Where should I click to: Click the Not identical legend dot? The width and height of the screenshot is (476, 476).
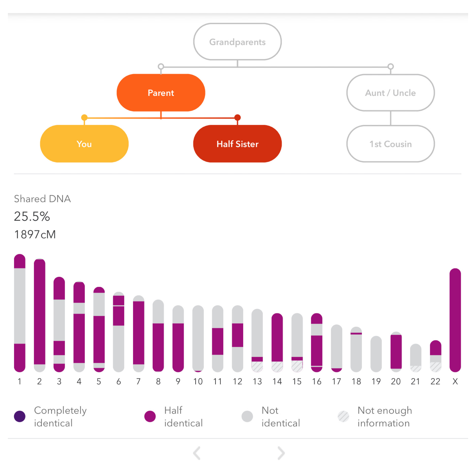(247, 416)
